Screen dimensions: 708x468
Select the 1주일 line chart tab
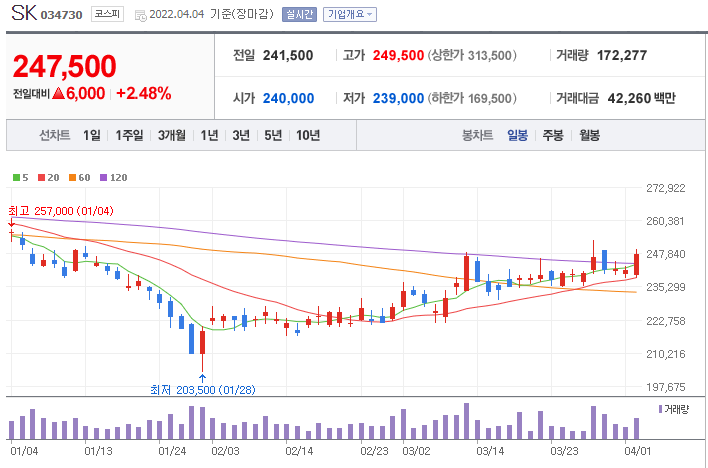click(129, 135)
